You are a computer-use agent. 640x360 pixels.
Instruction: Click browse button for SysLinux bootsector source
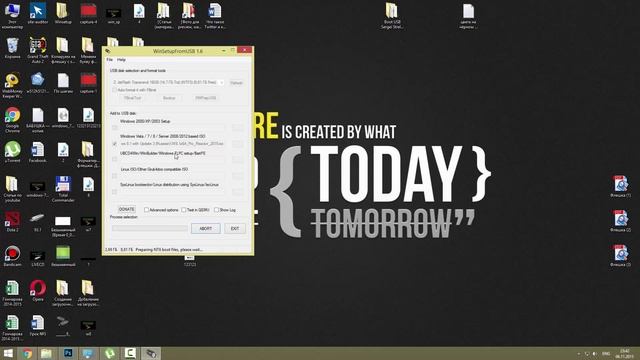coord(237,191)
